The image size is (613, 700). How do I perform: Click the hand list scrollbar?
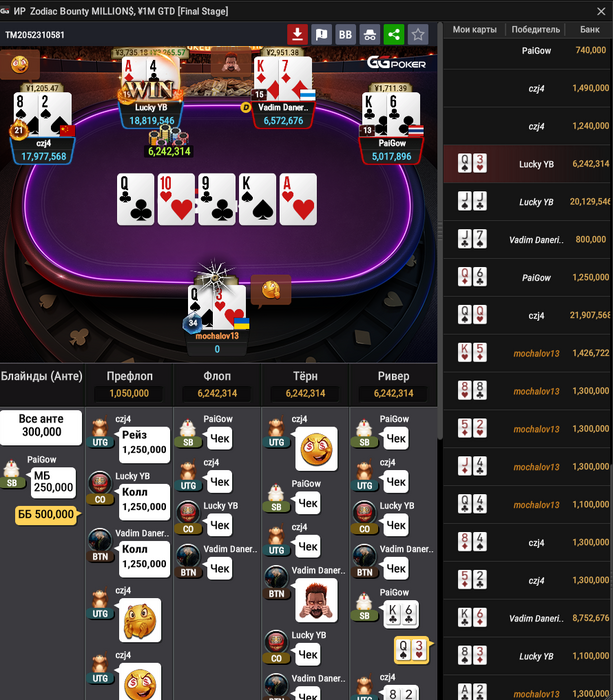pos(440,230)
